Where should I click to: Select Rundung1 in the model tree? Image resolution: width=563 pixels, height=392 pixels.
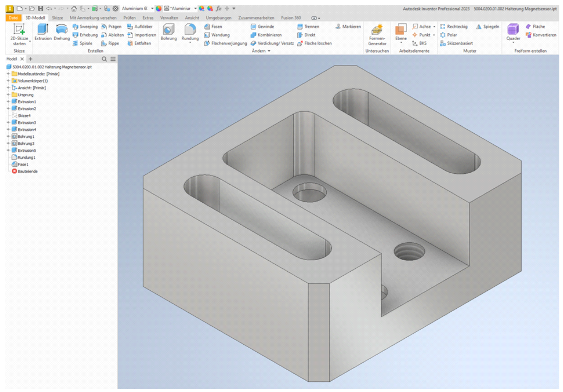[26, 157]
